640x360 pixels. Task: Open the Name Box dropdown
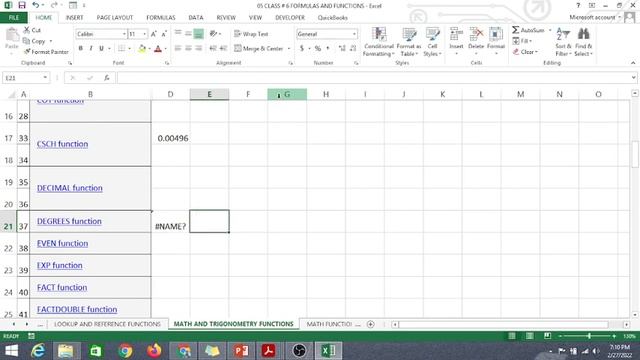click(x=45, y=78)
